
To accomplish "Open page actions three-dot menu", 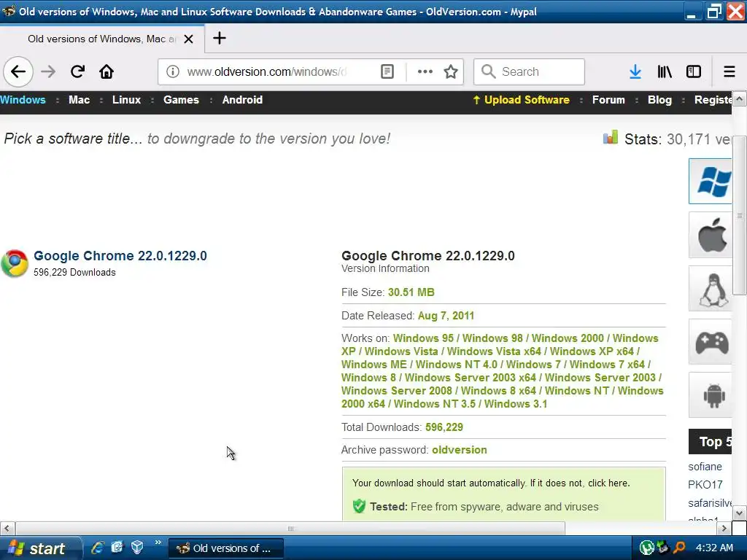I will [425, 72].
